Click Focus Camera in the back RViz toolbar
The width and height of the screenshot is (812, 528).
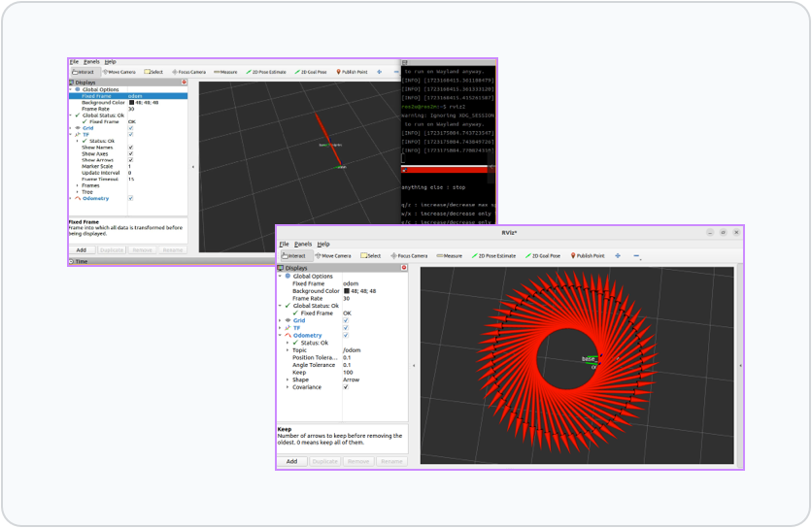(x=188, y=72)
